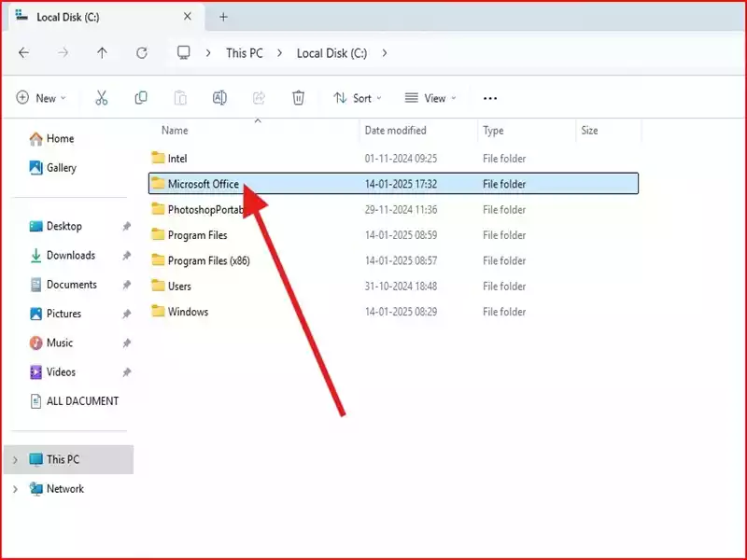Click the Delete trash can icon
The height and width of the screenshot is (560, 747).
click(x=298, y=98)
